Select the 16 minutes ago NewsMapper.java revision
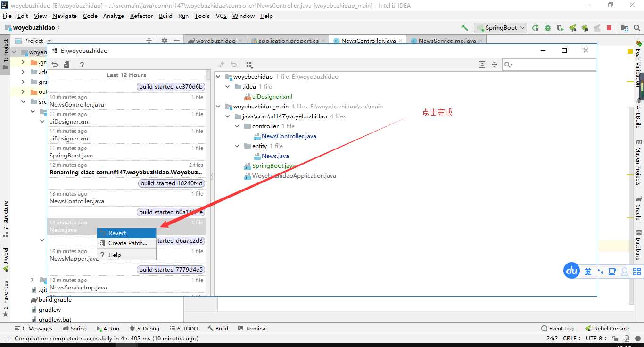The height and width of the screenshot is (347, 644). click(126, 255)
